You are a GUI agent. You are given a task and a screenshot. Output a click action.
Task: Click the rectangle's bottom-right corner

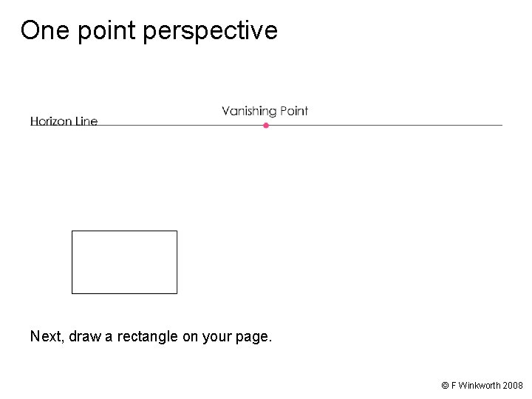[x=177, y=293]
